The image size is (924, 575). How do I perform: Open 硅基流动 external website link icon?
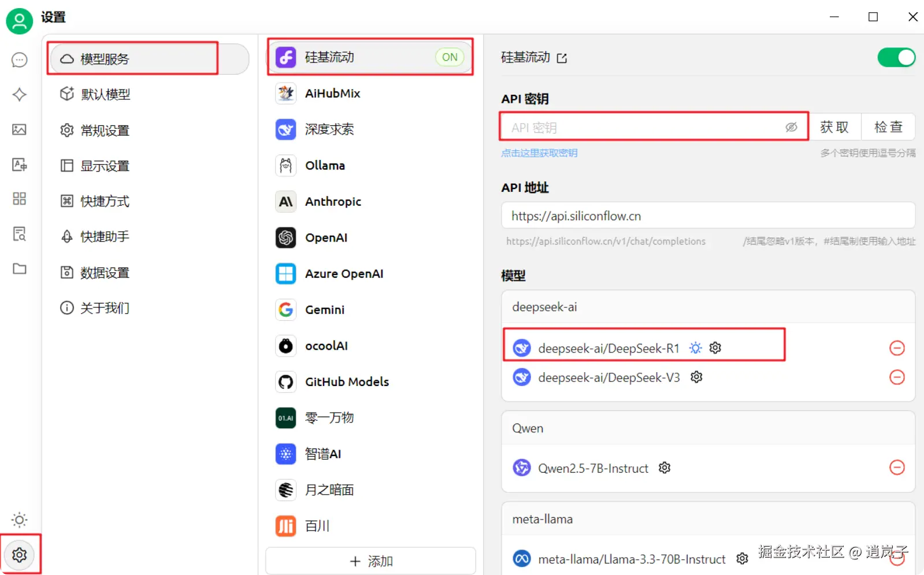(562, 58)
